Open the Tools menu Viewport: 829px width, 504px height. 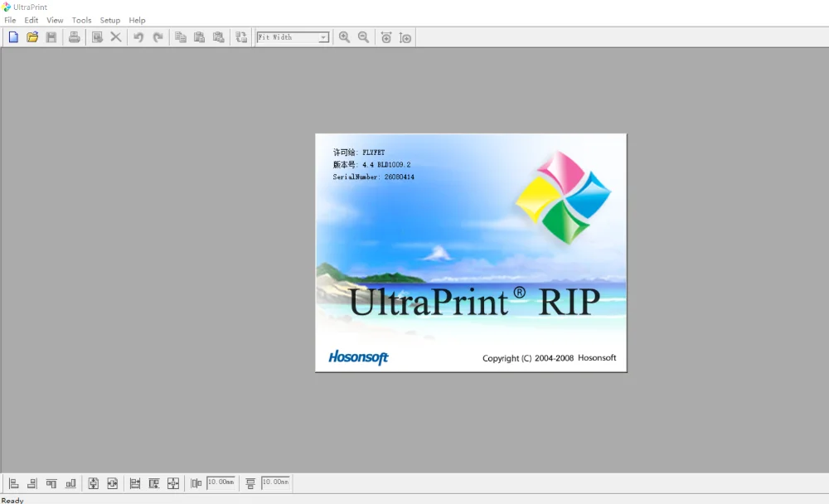(x=81, y=20)
